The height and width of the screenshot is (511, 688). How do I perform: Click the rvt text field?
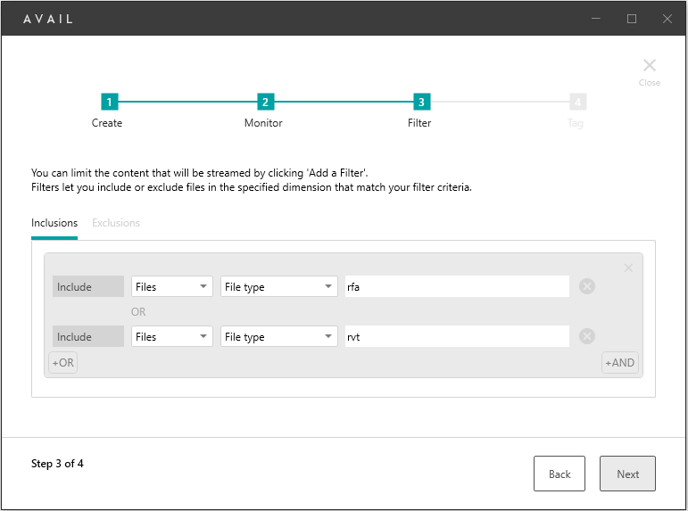click(x=457, y=336)
